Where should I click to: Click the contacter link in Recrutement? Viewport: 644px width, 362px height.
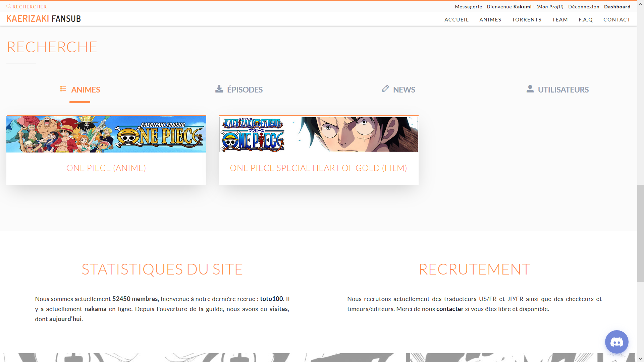[450, 309]
